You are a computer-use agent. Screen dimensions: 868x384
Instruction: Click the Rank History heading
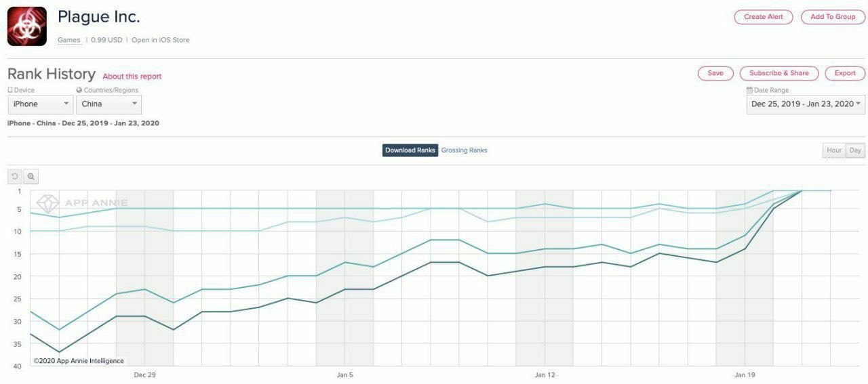point(52,74)
